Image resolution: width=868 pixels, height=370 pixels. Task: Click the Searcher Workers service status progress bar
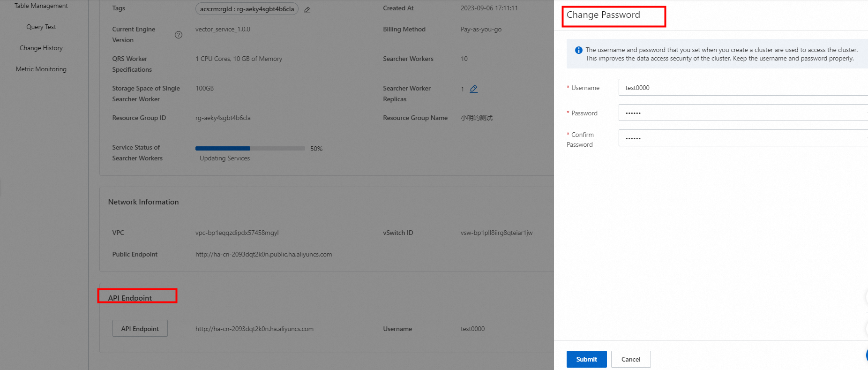pyautogui.click(x=250, y=149)
